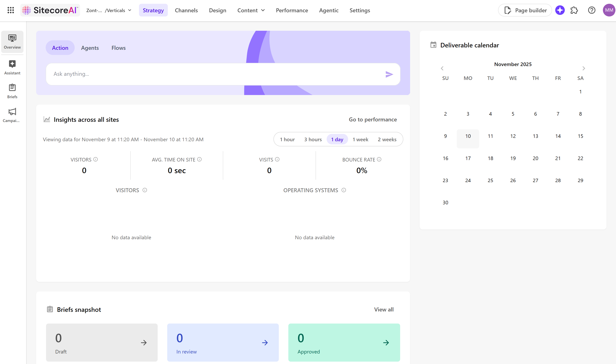Open the Performance menu item

[292, 10]
